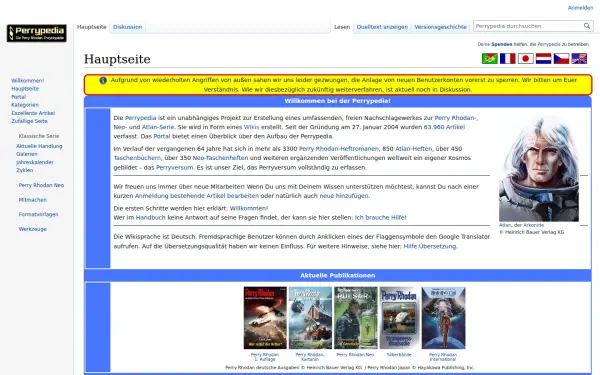Open the Zufällige Seite sidebar link
Viewport: 600px width, 375px height.
pos(29,121)
